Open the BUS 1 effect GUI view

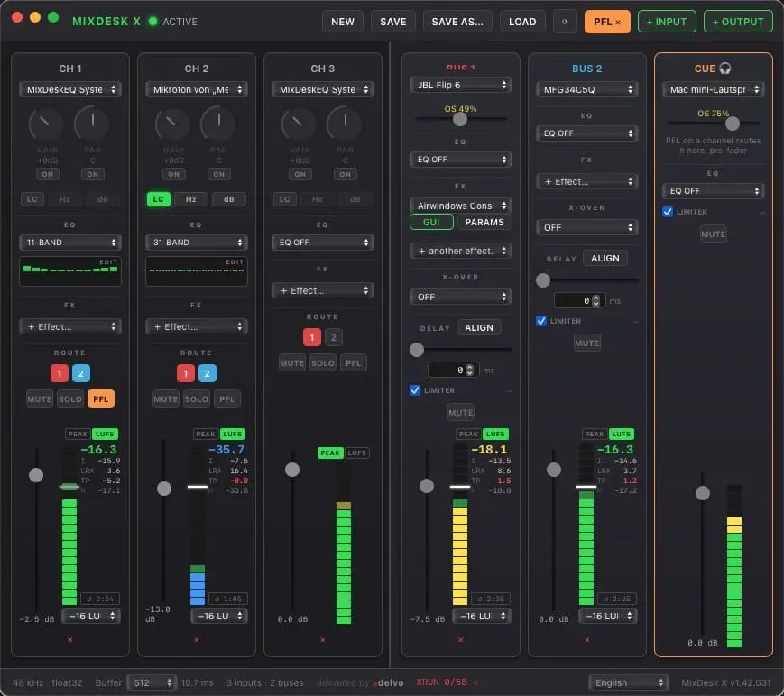[431, 222]
